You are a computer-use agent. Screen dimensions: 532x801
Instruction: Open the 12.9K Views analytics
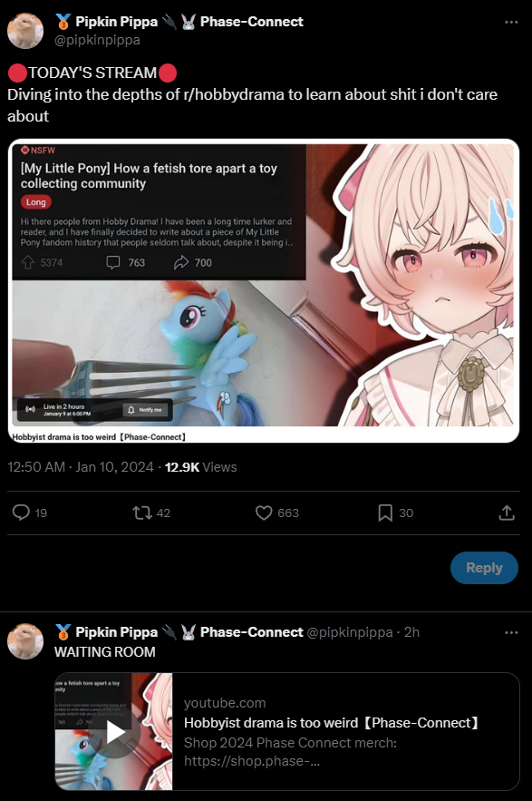200,467
